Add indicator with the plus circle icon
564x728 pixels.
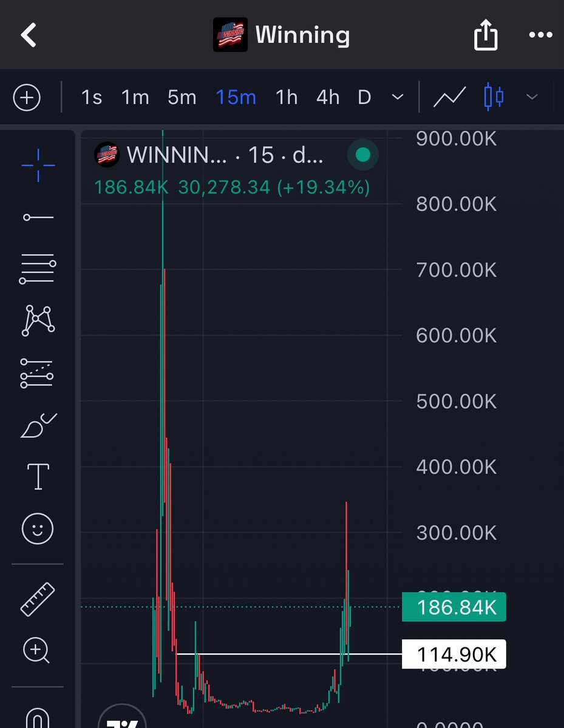(x=27, y=98)
